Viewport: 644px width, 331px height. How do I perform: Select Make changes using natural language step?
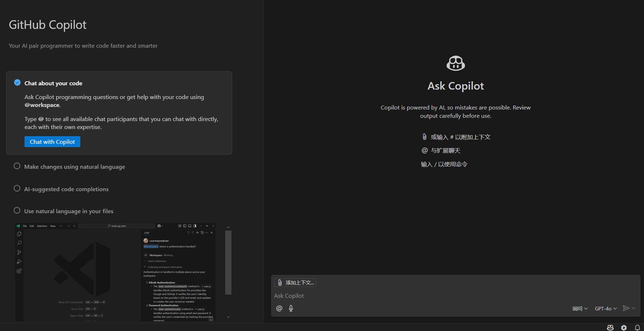click(x=74, y=167)
